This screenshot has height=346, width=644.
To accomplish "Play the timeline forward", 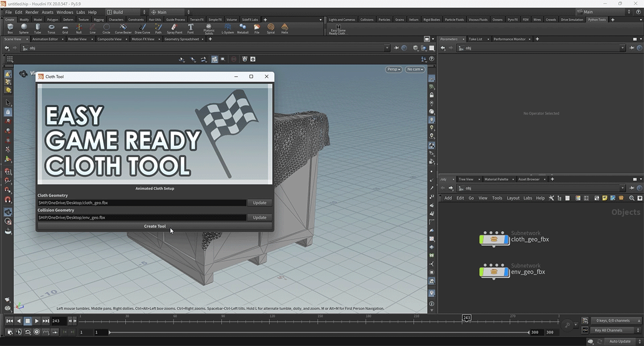I will coord(37,321).
